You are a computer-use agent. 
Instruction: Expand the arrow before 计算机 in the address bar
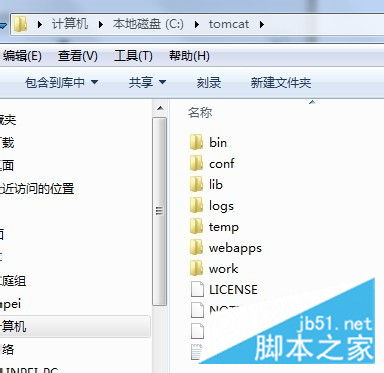pyautogui.click(x=40, y=24)
